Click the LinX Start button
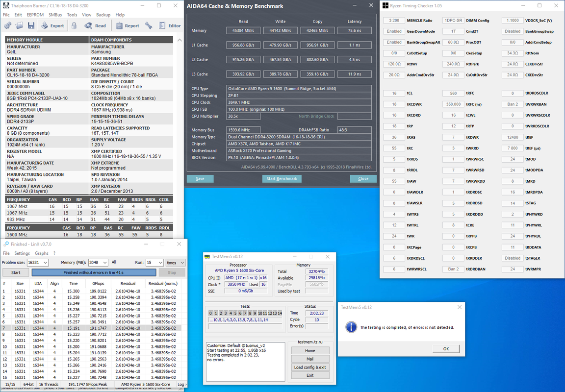The width and height of the screenshot is (565, 392). coord(16,272)
